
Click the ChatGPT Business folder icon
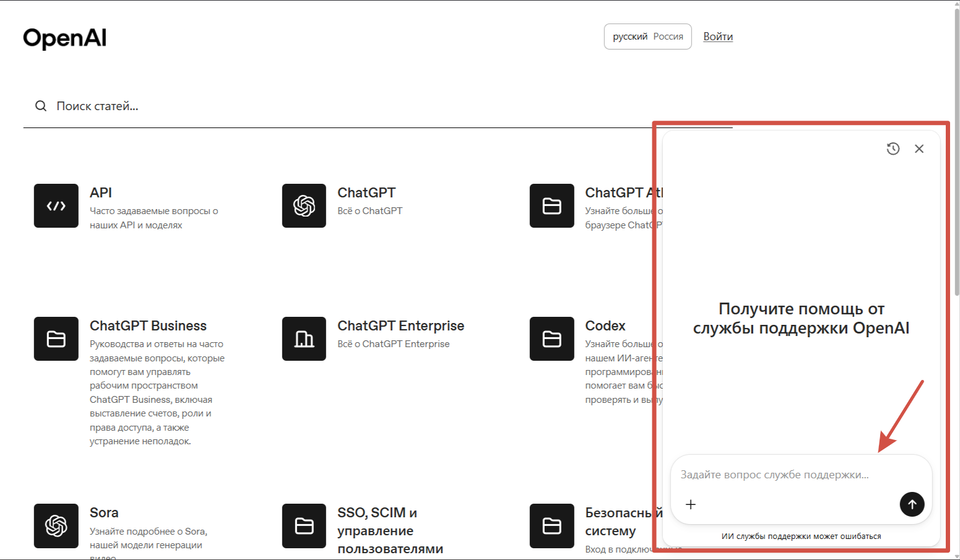pos(56,338)
